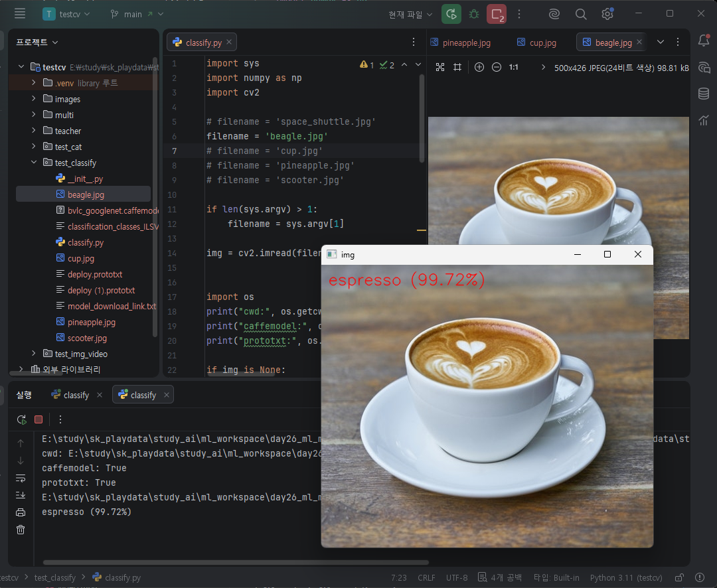The height and width of the screenshot is (588, 717).
Task: Fit image to window in viewer
Action: point(440,67)
